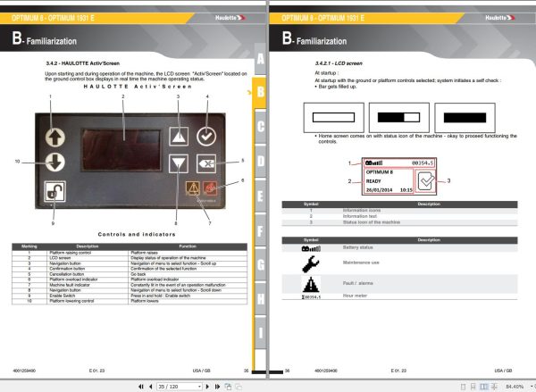Click the next view icon

(239, 387)
